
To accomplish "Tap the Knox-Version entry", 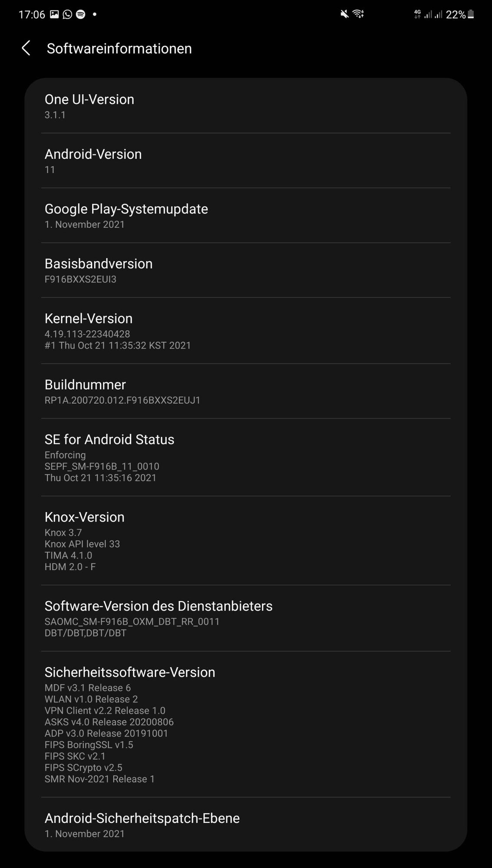I will pyautogui.click(x=245, y=541).
